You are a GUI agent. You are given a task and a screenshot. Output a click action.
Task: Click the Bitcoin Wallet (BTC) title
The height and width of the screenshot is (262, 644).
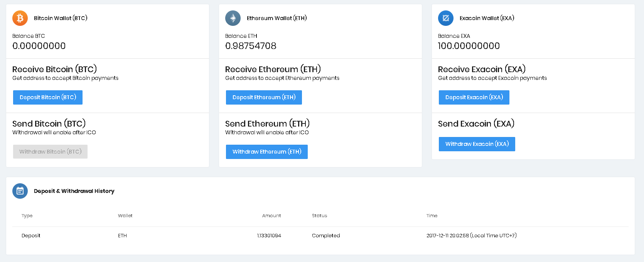coord(61,18)
